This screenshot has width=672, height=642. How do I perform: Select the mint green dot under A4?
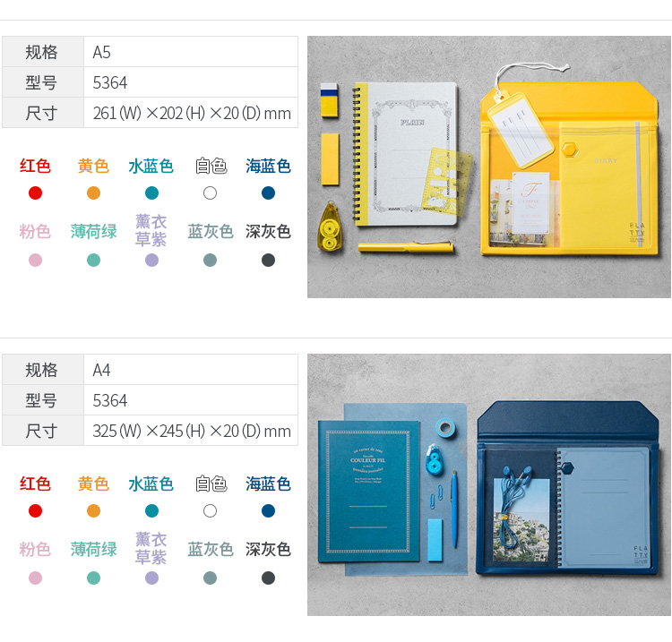93,578
